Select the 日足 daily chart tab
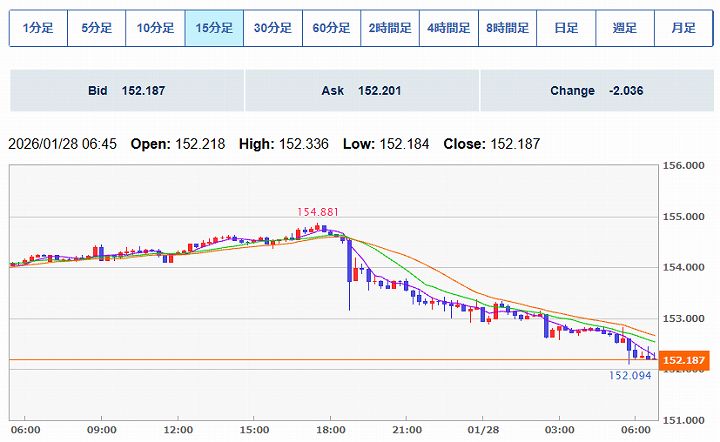The height and width of the screenshot is (442, 720). (566, 28)
